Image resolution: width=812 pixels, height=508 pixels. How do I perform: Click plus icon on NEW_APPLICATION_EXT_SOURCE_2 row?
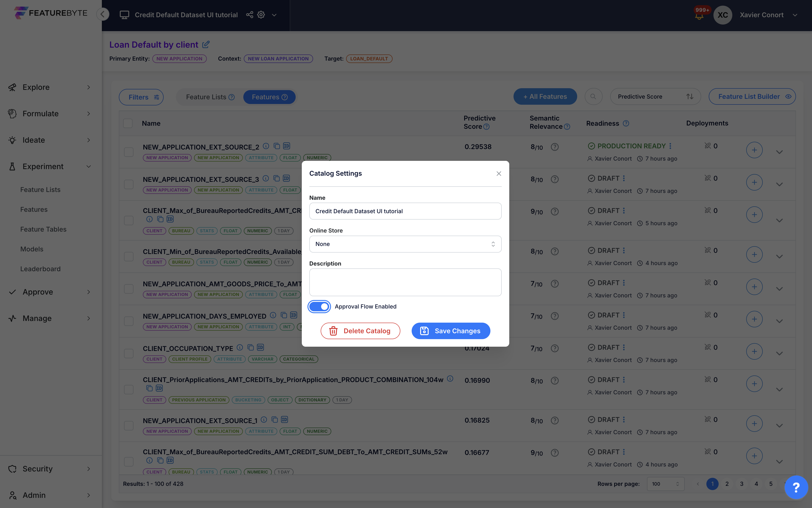point(754,150)
